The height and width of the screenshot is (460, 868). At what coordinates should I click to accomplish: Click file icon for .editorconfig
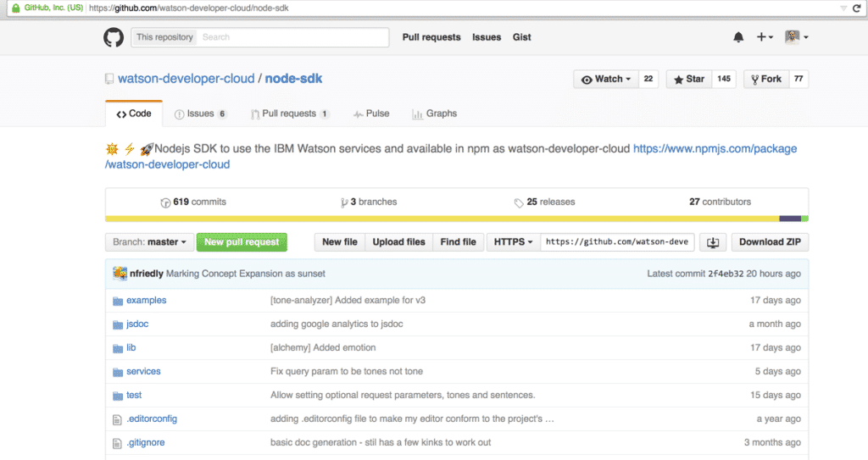tap(117, 419)
